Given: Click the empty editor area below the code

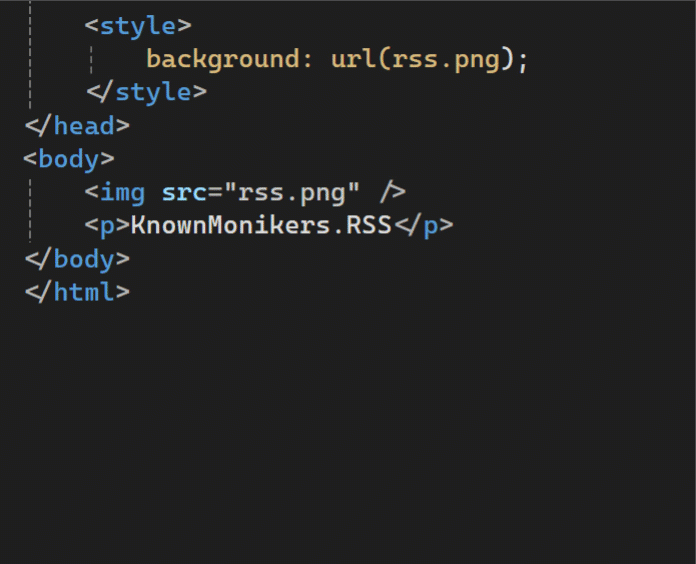Looking at the screenshot, I should pos(348,430).
